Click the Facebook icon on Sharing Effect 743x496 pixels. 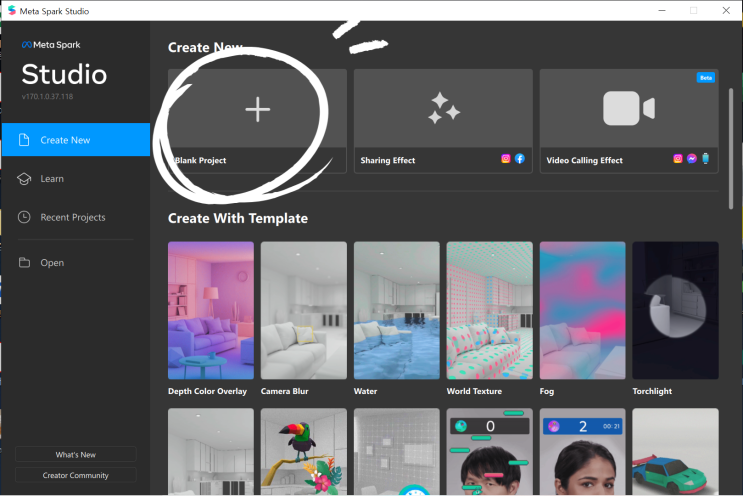click(x=520, y=159)
